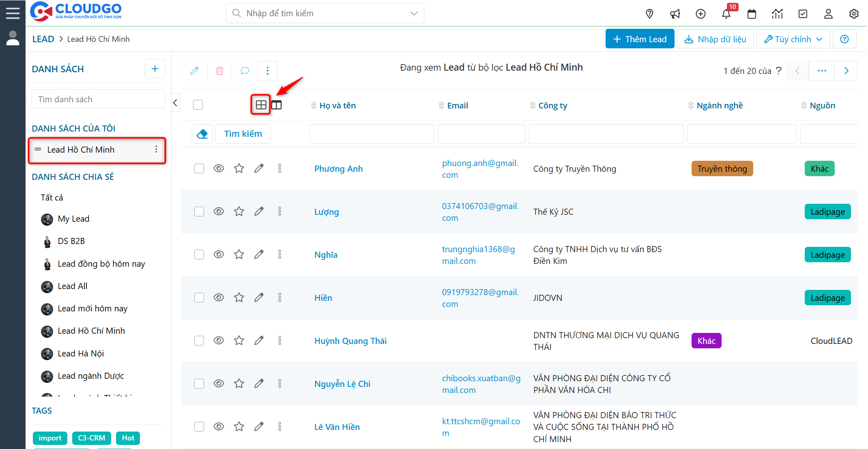Click the comment bubble toolbar icon
This screenshot has height=449, width=868.
pos(245,71)
